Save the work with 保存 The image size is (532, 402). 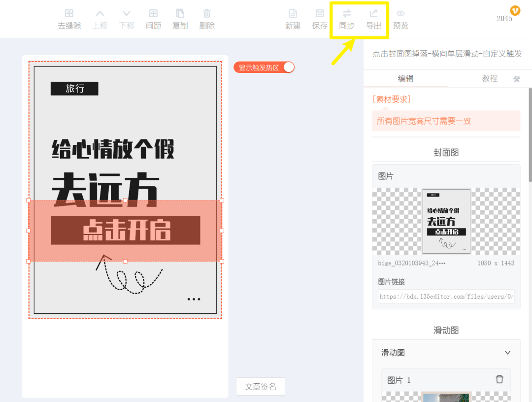pos(320,19)
